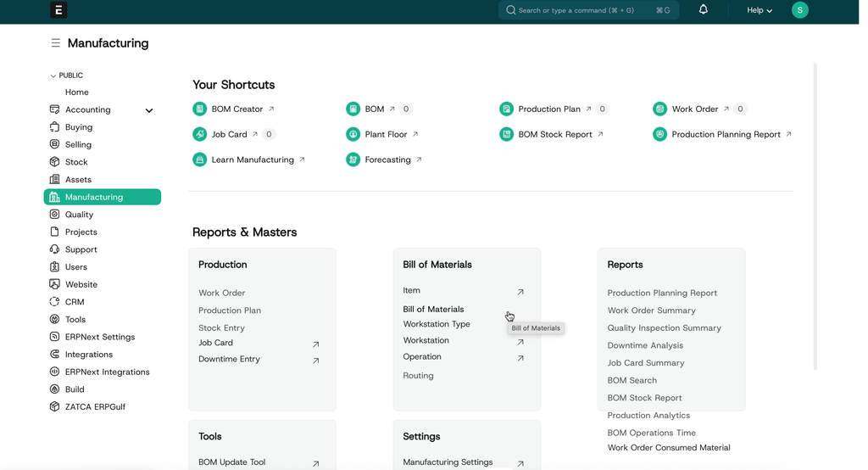Viewport: 868px width, 470px height.
Task: Open the Projects module label
Action: tap(81, 232)
